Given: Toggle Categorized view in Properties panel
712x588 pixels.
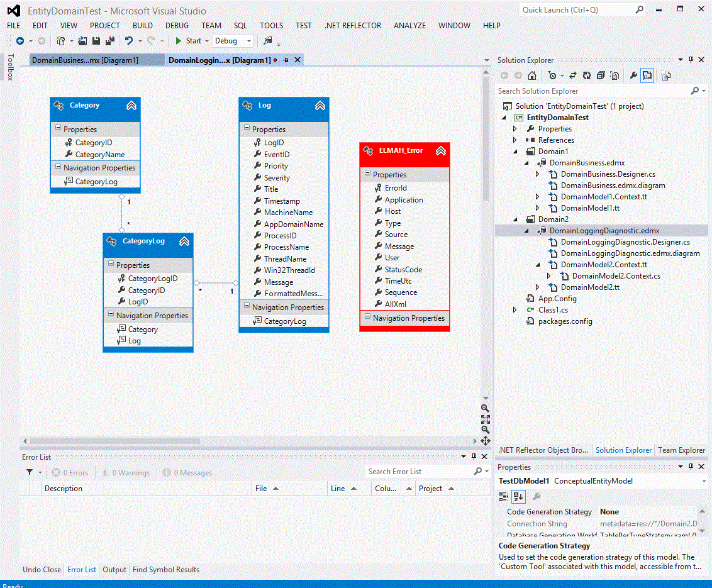Looking at the screenshot, I should (504, 497).
